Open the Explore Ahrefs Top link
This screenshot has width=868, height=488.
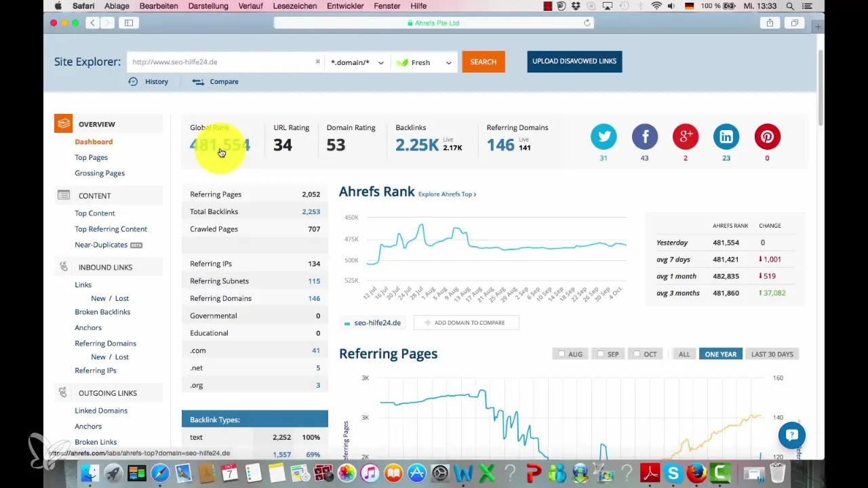tap(447, 194)
